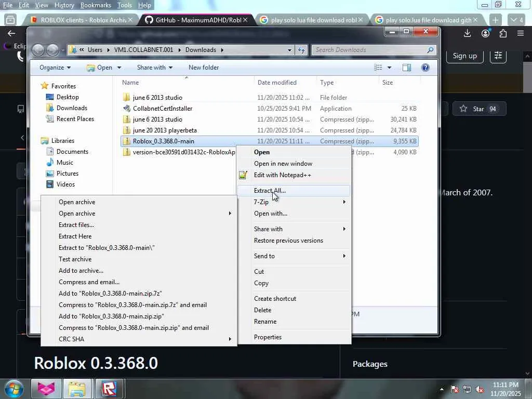Expand the second Open archive submenu arrow
The image size is (532, 399).
coord(230,214)
